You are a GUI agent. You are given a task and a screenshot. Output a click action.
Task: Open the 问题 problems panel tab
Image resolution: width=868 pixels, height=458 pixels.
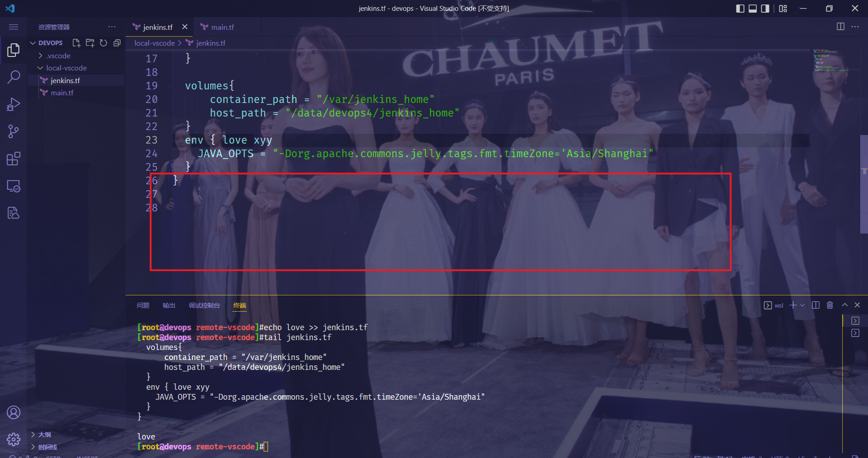143,305
